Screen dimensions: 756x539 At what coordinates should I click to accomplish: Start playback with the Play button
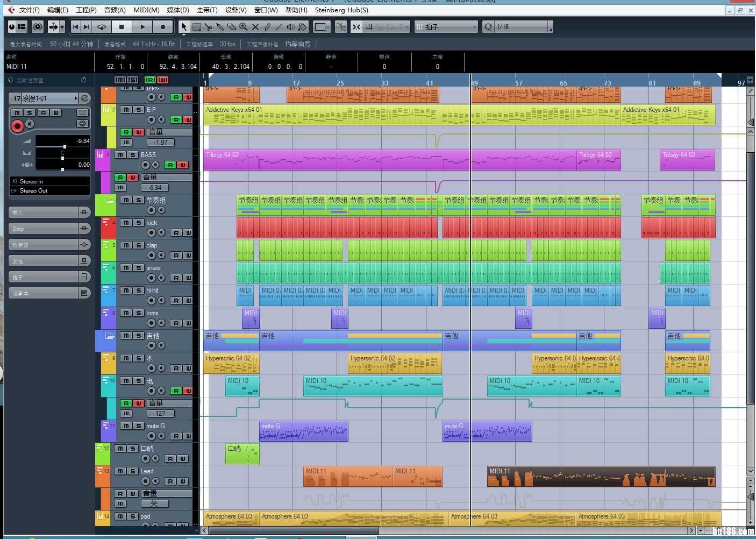click(x=142, y=26)
